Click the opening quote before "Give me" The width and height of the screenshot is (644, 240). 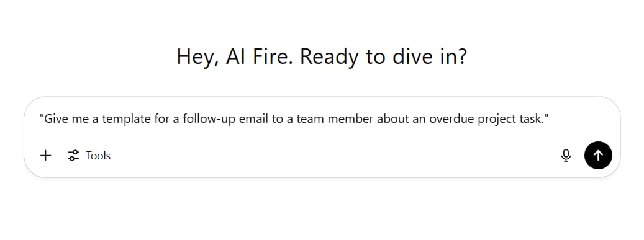point(42,117)
